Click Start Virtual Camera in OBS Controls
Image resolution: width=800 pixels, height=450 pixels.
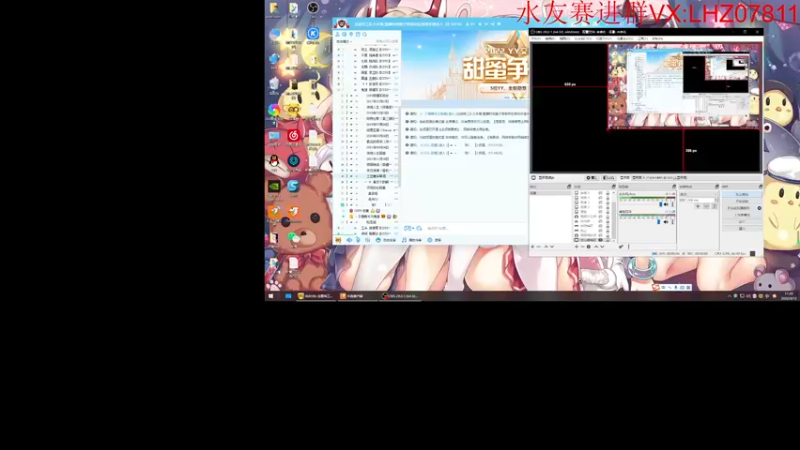click(x=738, y=208)
